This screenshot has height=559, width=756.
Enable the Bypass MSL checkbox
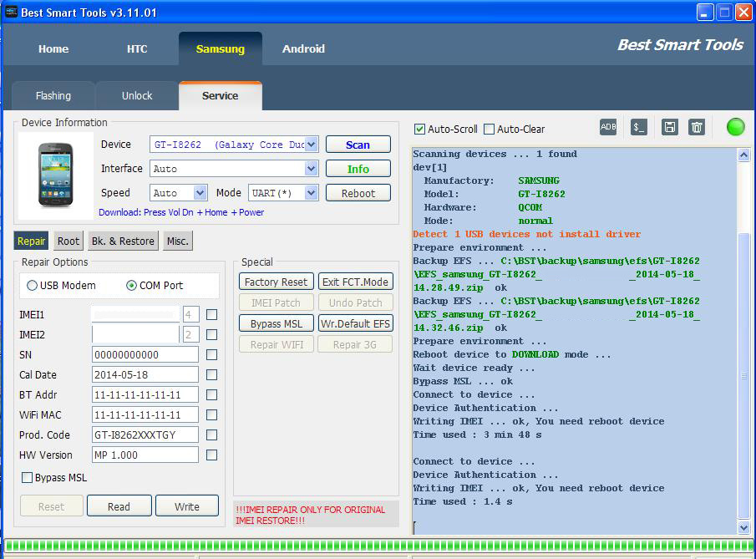[27, 477]
